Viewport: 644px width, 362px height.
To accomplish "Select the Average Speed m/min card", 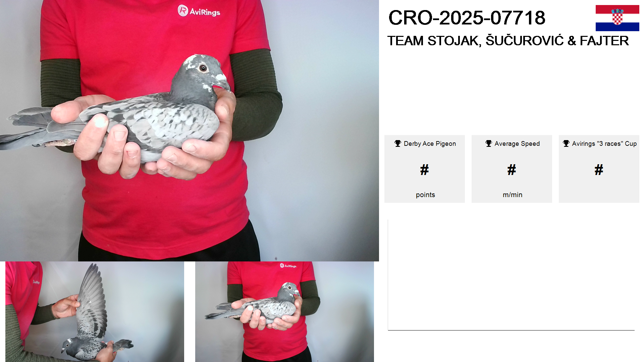I will coord(512,169).
